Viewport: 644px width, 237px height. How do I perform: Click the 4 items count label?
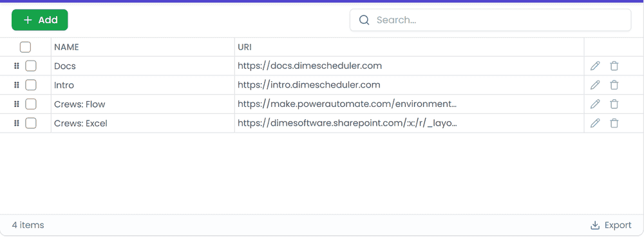coord(28,225)
